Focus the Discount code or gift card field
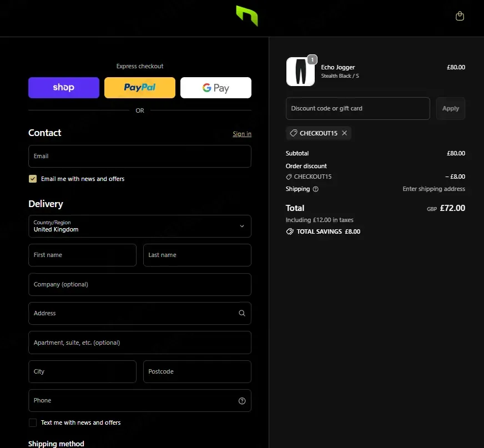Viewport: 484px width, 448px height. (x=358, y=108)
